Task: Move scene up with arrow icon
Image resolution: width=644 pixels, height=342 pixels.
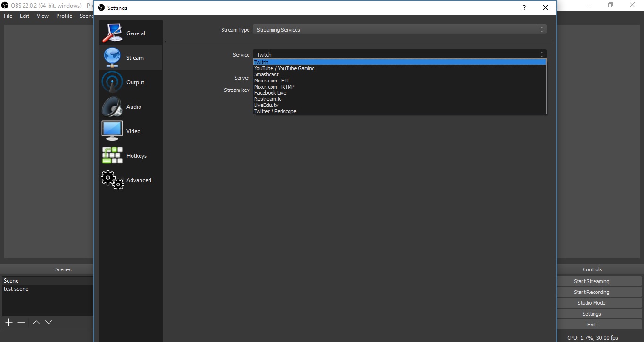Action: (36, 322)
